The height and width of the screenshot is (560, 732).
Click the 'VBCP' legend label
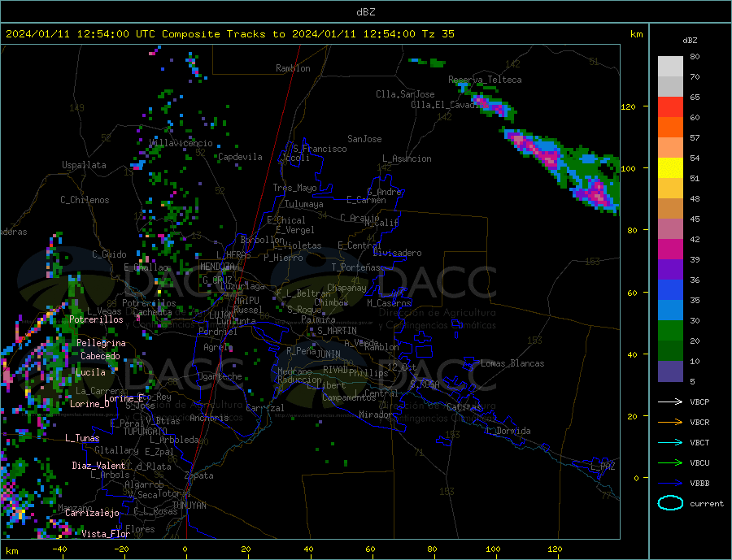point(699,402)
